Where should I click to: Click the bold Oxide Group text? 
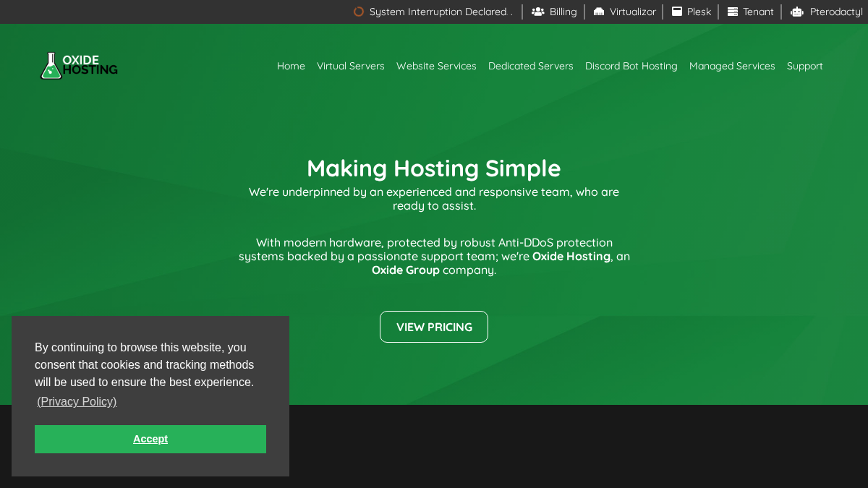click(406, 270)
